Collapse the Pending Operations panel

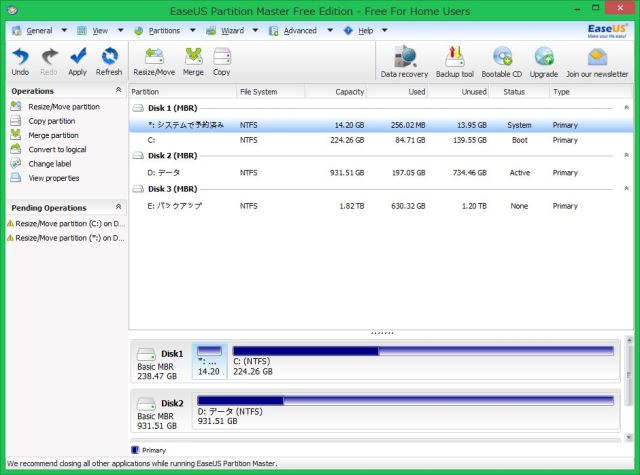pyautogui.click(x=118, y=206)
